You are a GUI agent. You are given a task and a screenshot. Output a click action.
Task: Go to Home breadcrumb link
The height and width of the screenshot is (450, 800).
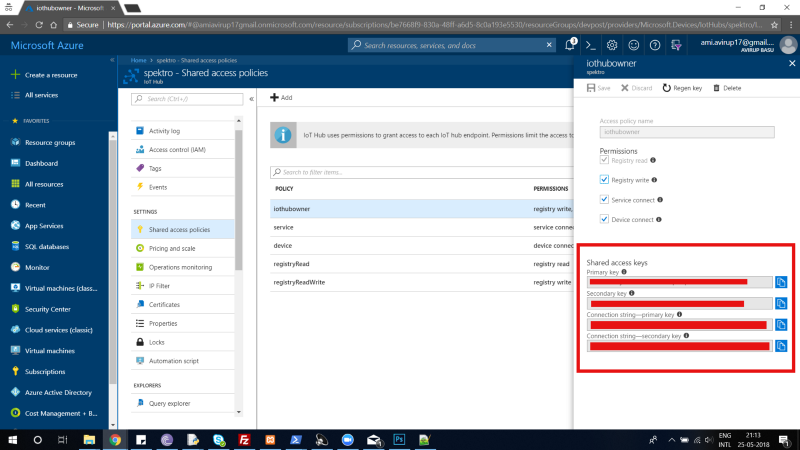click(x=138, y=60)
